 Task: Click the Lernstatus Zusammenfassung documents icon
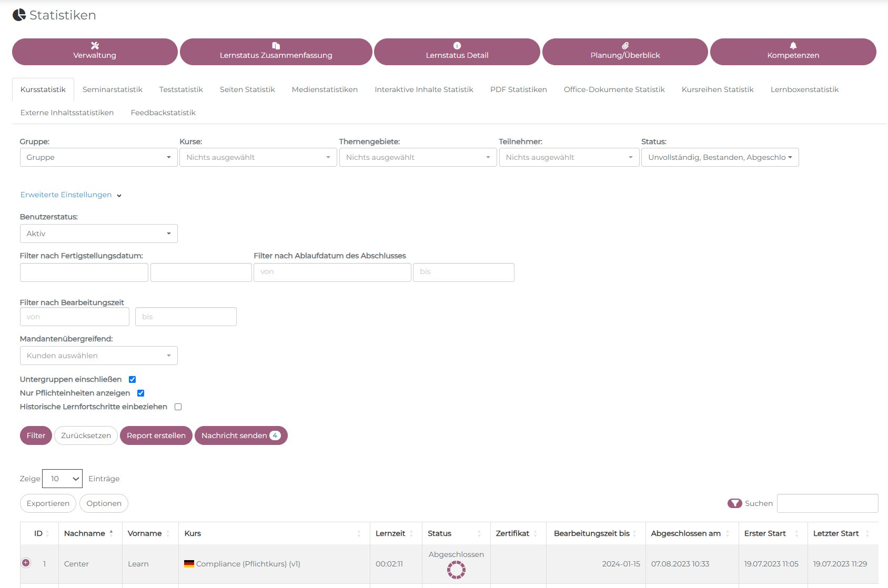pos(276,46)
